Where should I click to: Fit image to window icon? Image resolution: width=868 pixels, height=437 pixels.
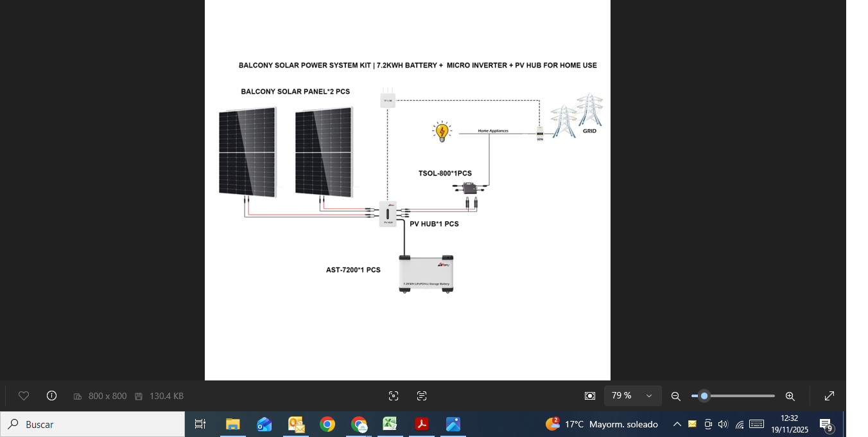pyautogui.click(x=590, y=396)
